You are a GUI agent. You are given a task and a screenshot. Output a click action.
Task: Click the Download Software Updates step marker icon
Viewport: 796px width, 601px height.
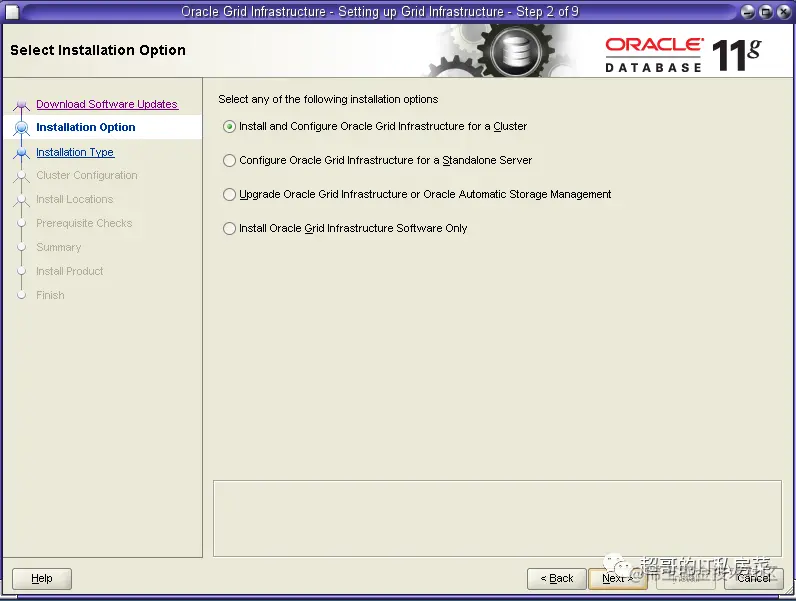[21, 105]
